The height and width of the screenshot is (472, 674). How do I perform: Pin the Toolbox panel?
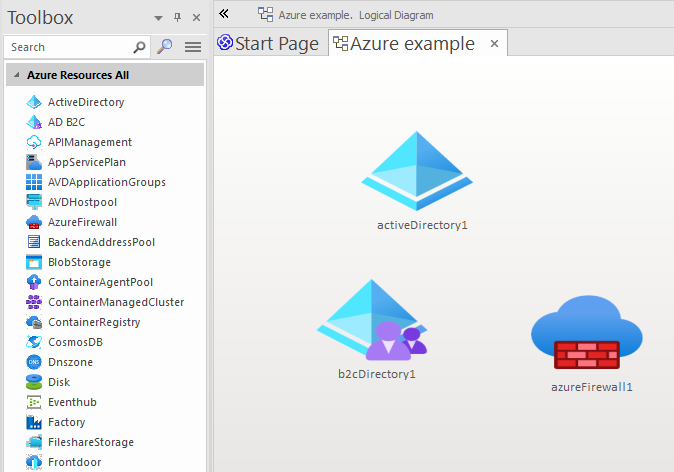[x=177, y=17]
